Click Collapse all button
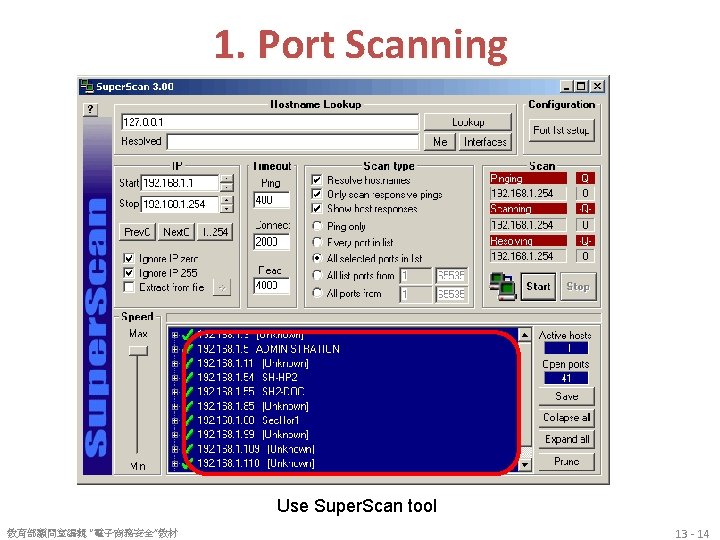 567,418
